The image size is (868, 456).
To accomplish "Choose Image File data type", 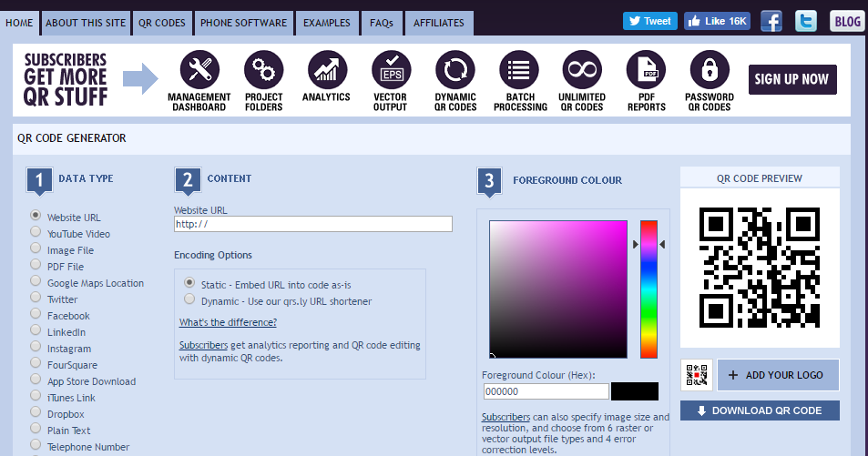I will pos(36,248).
